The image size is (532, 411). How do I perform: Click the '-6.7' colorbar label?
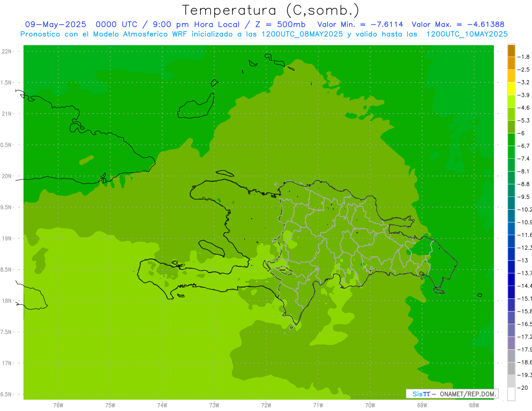coord(524,146)
